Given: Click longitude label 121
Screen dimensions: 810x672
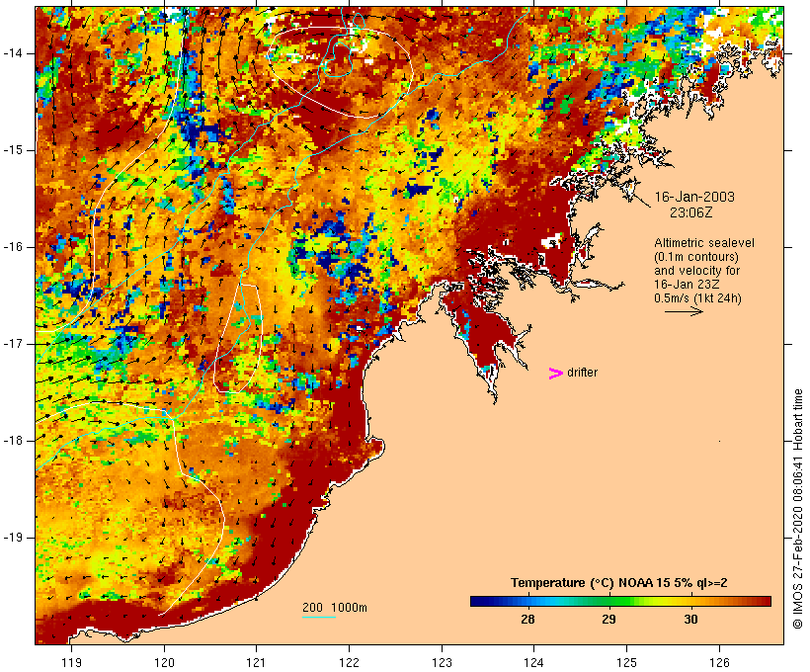Looking at the screenshot, I should pyautogui.click(x=256, y=662).
